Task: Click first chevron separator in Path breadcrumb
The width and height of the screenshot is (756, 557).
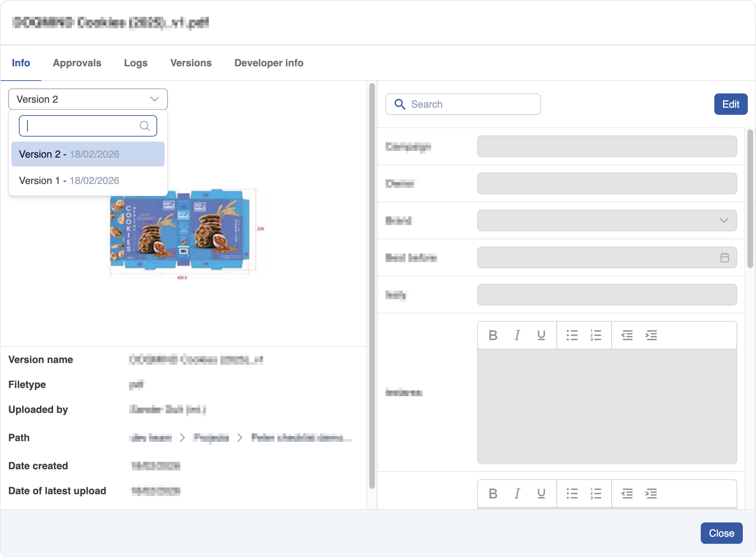Action: point(182,438)
